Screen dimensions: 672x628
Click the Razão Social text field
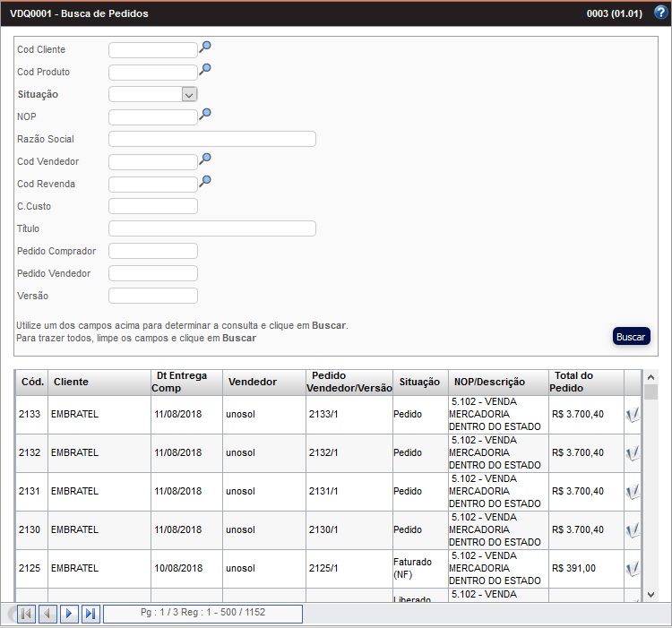tap(211, 139)
